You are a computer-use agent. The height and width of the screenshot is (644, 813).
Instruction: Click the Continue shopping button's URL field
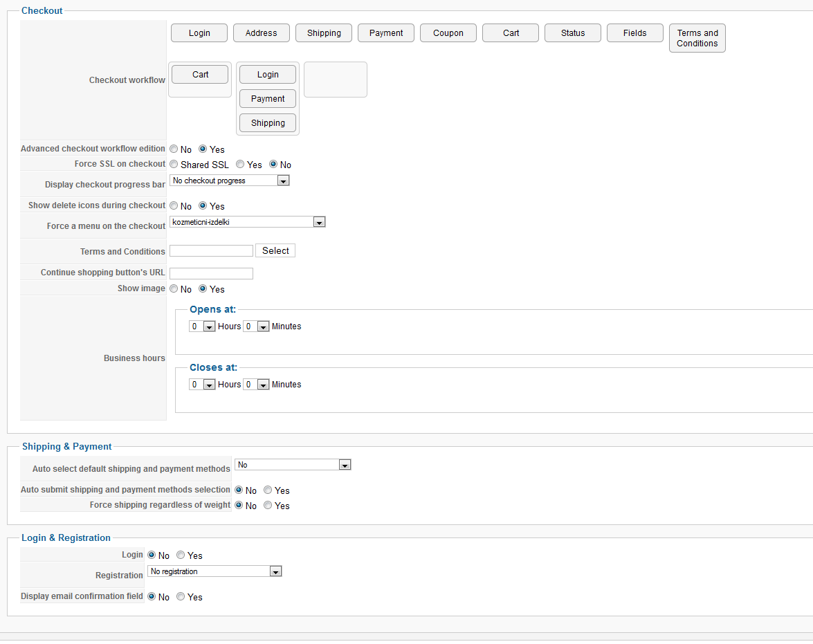[211, 273]
